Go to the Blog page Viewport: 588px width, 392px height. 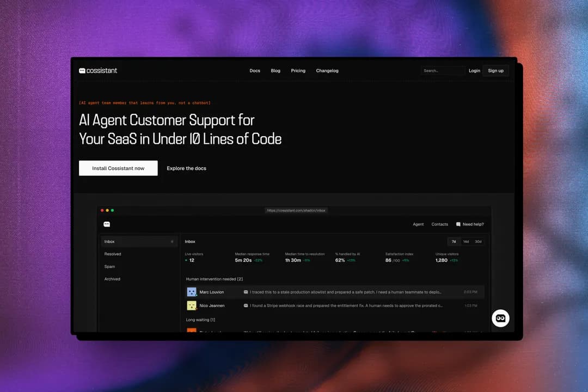(275, 71)
